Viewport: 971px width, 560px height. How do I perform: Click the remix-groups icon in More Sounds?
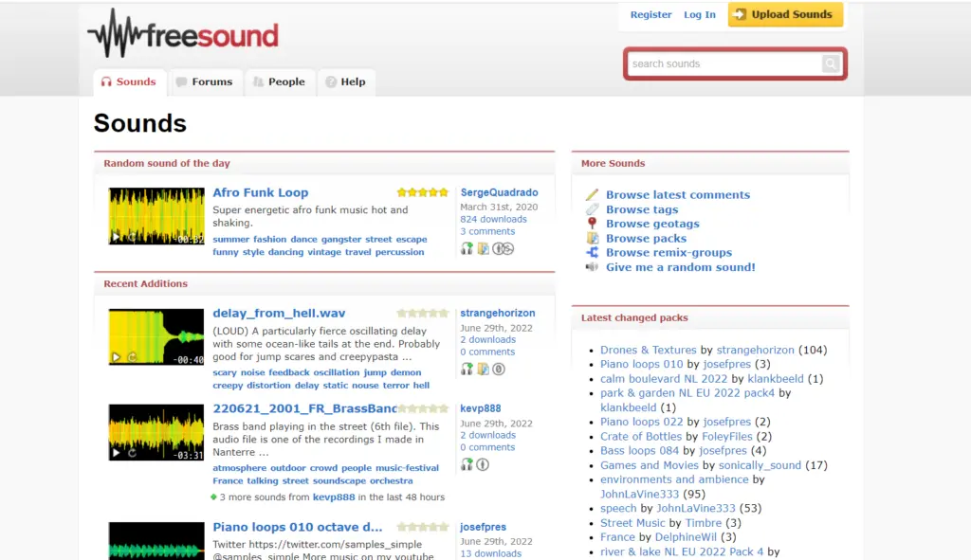(595, 253)
